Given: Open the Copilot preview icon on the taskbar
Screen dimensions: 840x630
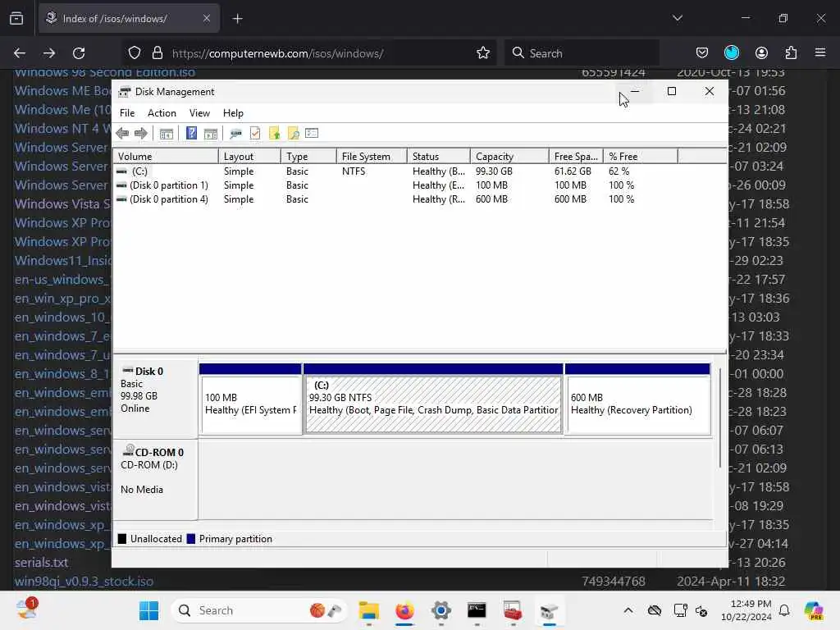Looking at the screenshot, I should point(813,610).
